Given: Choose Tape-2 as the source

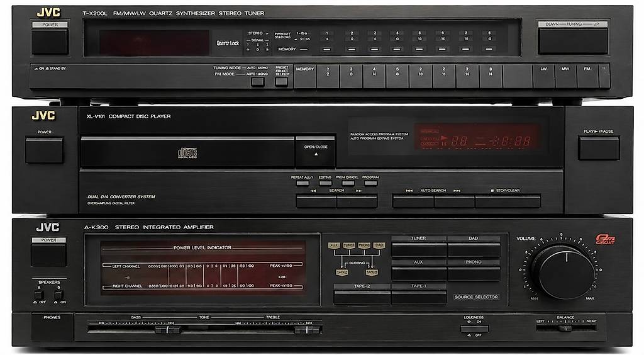Looking at the screenshot, I should click(x=362, y=297).
